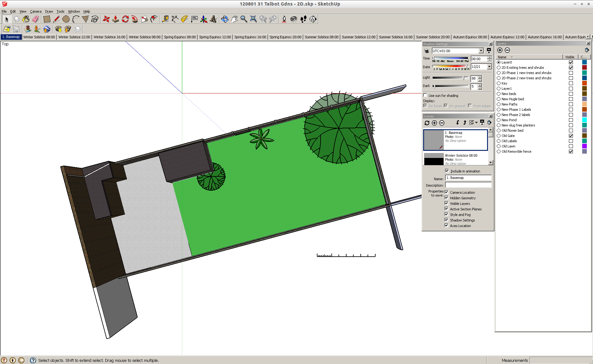Screen dimensions: 593x364
Task: Select the Protractor tool
Action: [184, 19]
